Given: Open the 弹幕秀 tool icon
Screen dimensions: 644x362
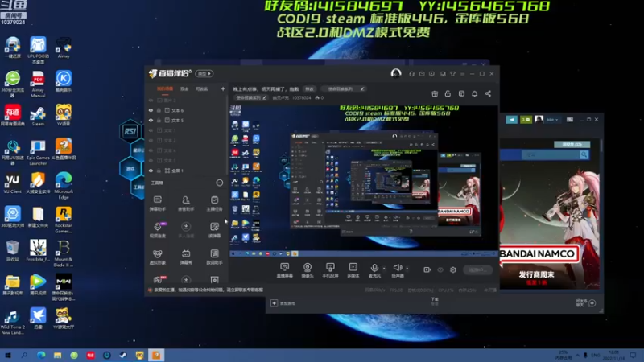Looking at the screenshot, I should tap(186, 257).
